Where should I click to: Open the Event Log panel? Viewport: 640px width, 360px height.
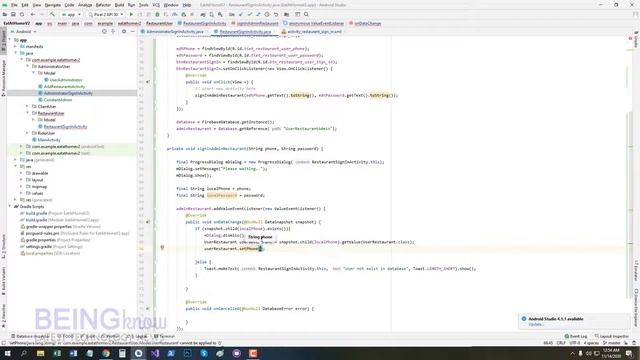576,336
